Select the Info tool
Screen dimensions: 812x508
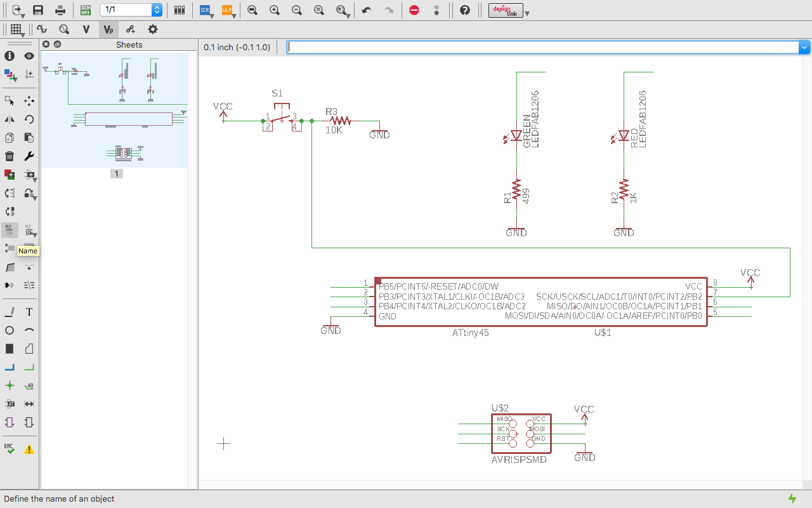[x=10, y=56]
